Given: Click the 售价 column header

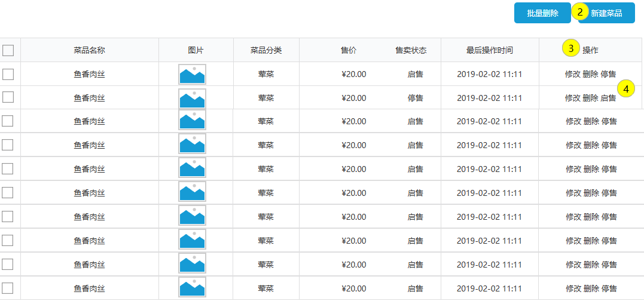Looking at the screenshot, I should tap(349, 50).
